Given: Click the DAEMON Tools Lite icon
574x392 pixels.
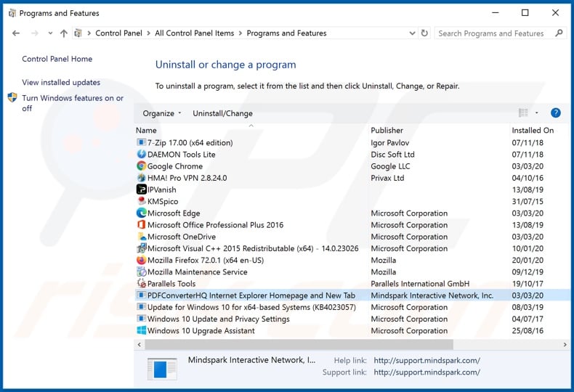Looking at the screenshot, I should click(x=141, y=155).
